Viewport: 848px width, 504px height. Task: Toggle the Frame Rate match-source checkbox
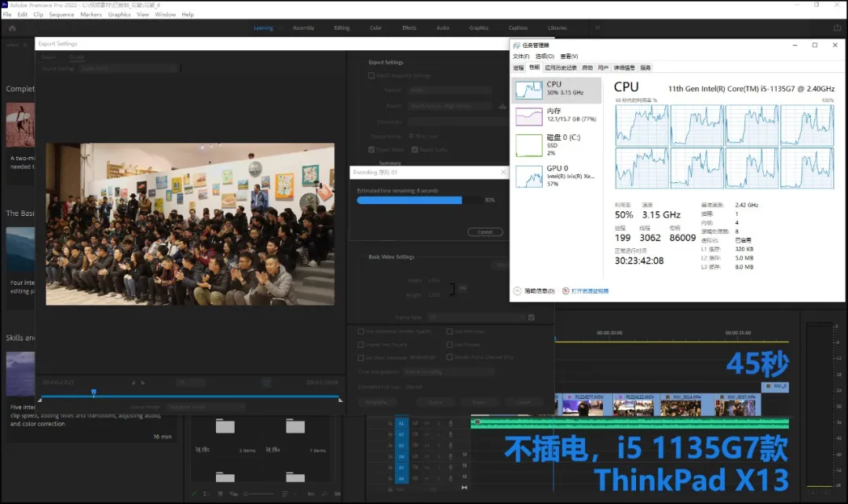coord(531,317)
